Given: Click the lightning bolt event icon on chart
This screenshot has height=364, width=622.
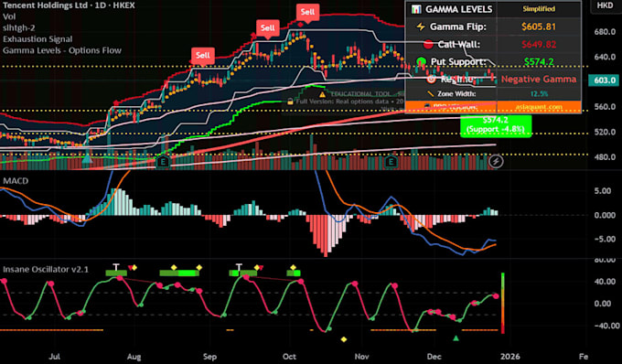Looking at the screenshot, I should [496, 161].
